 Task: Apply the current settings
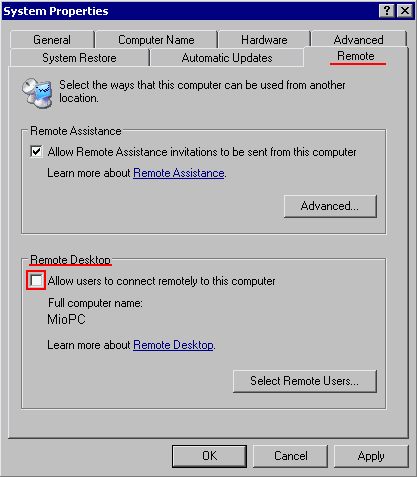pyautogui.click(x=371, y=456)
